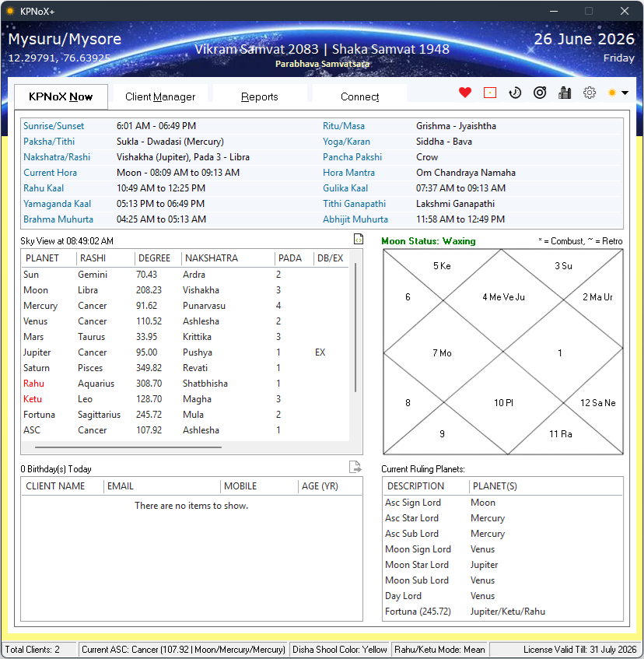Viewport: 644px width, 659px height.
Task: Click the horizontal scrollbar of the planet table
Action: pos(128,447)
